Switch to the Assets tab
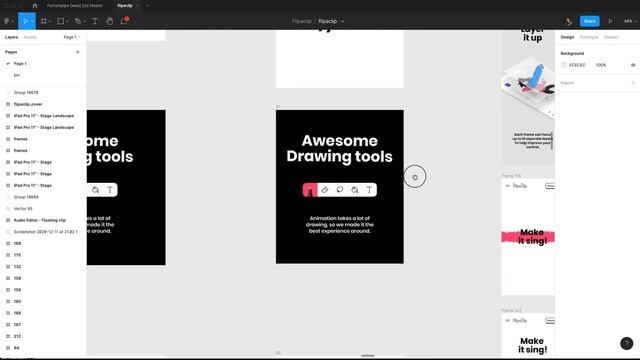This screenshot has height=360, width=640. 30,37
